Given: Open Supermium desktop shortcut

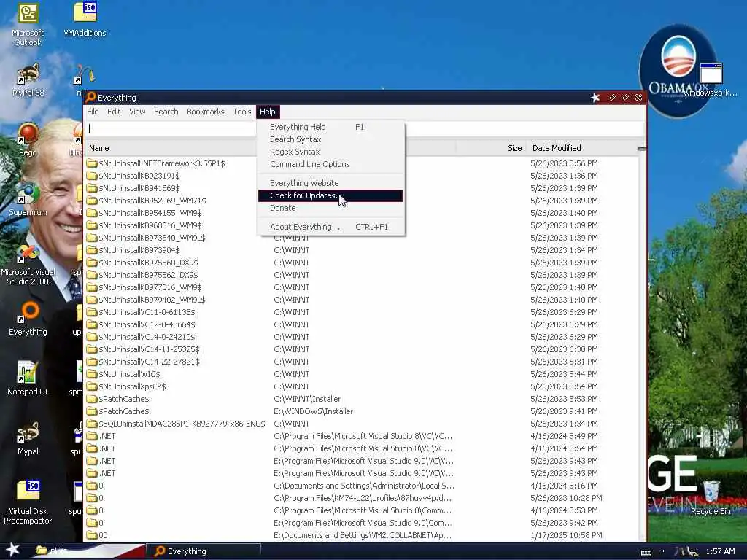Looking at the screenshot, I should click(28, 200).
